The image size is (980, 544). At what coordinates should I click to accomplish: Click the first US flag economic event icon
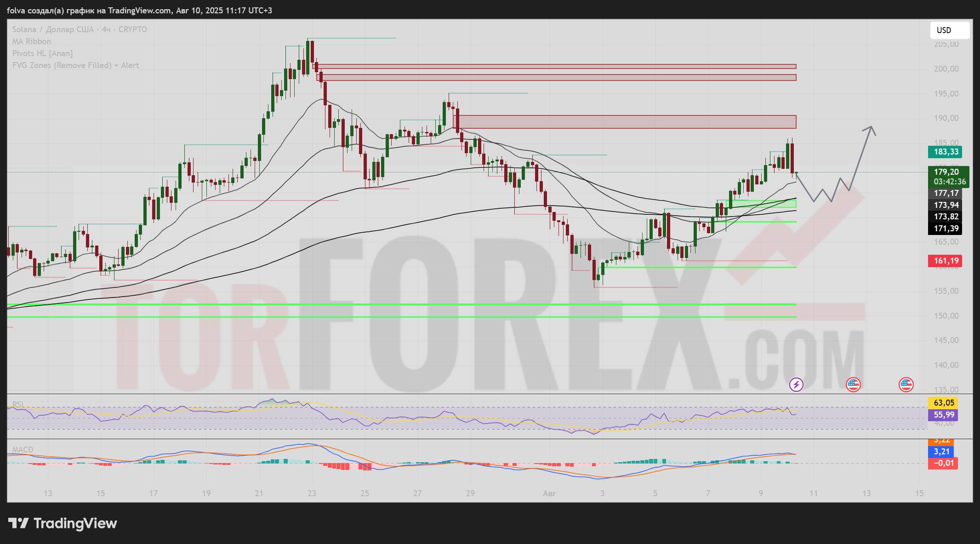click(853, 384)
